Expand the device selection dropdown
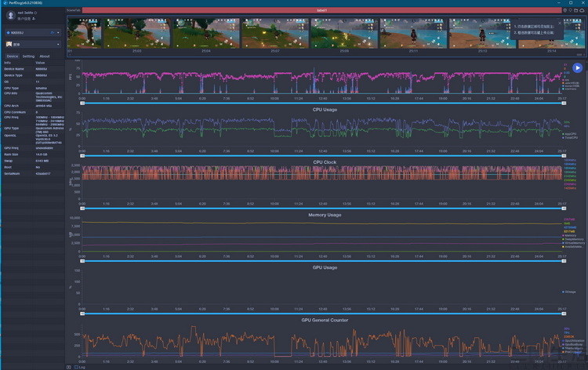Screen dimensions: 588x370 (x=58, y=33)
